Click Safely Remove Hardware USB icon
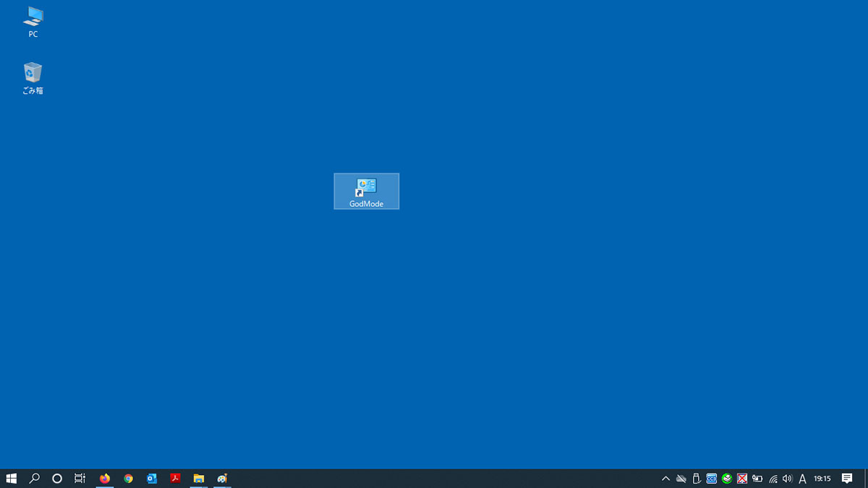This screenshot has width=868, height=488. pyautogui.click(x=697, y=479)
